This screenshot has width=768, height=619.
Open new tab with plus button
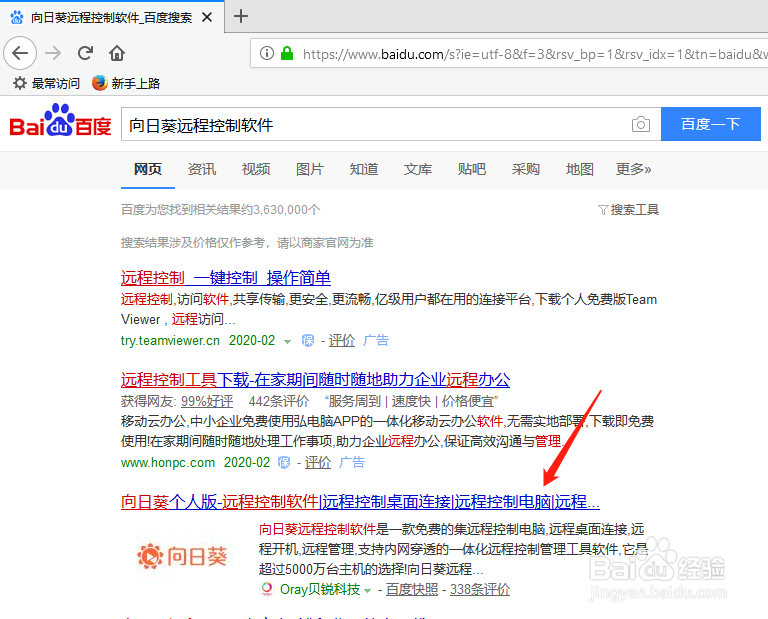tap(240, 16)
